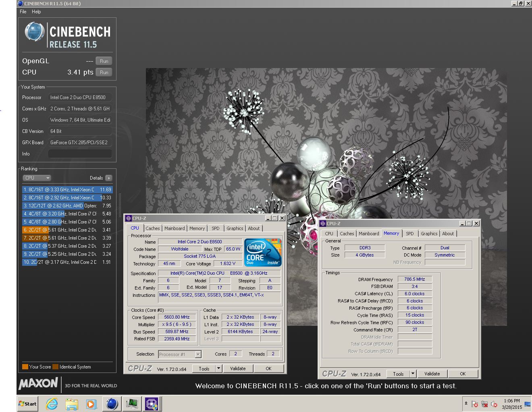This screenshot has height=412, width=532.
Task: Select ranking row 1 scoring 11.69
Action: tap(67, 190)
